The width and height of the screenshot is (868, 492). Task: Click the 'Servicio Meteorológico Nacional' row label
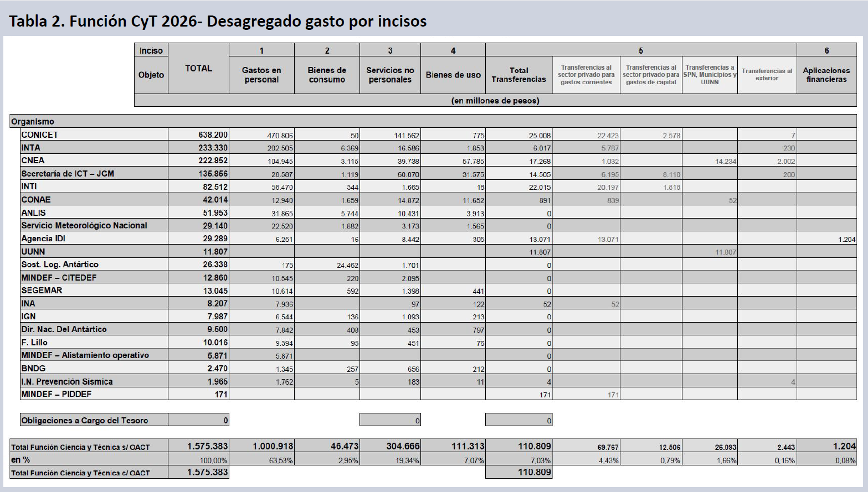coord(84,225)
